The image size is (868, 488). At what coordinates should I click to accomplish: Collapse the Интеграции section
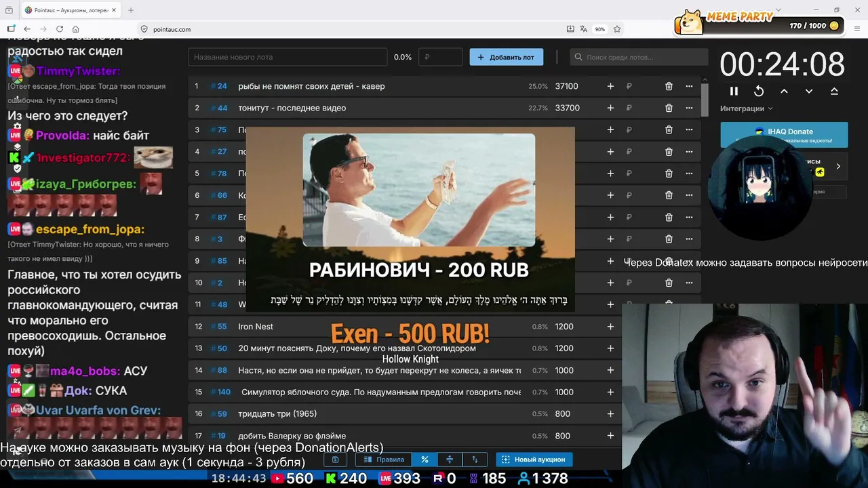coord(747,108)
